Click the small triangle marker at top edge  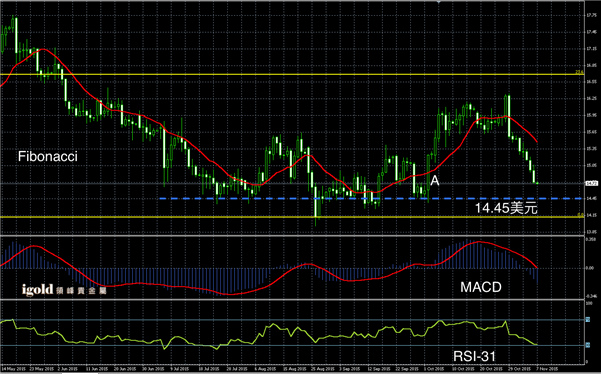[x=438, y=2]
